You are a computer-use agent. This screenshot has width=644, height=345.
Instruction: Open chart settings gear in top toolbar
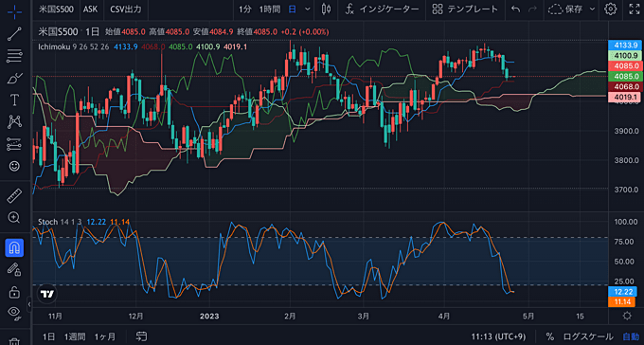pos(611,9)
